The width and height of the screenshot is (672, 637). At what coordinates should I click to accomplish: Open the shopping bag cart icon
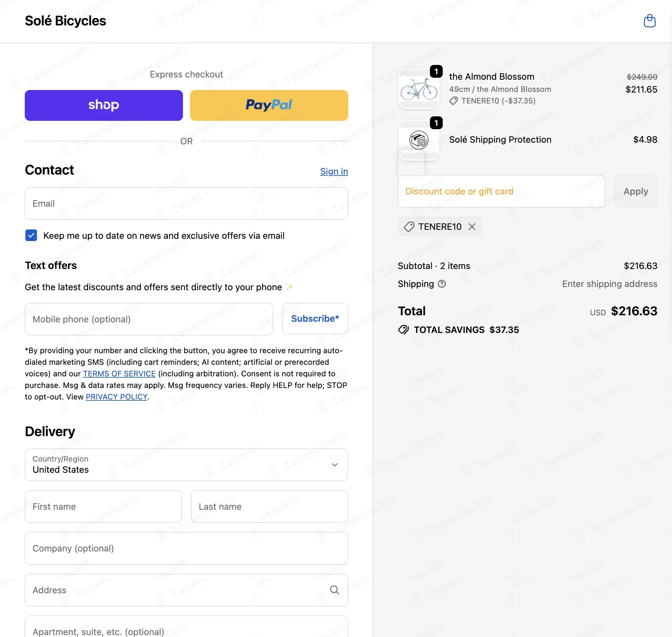(x=649, y=21)
